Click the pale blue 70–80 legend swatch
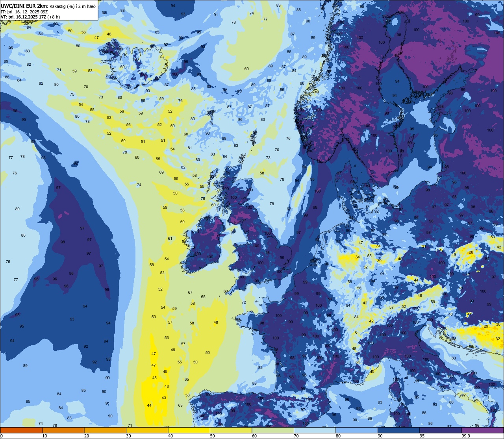This screenshot has height=439, width=504. pos(315,430)
